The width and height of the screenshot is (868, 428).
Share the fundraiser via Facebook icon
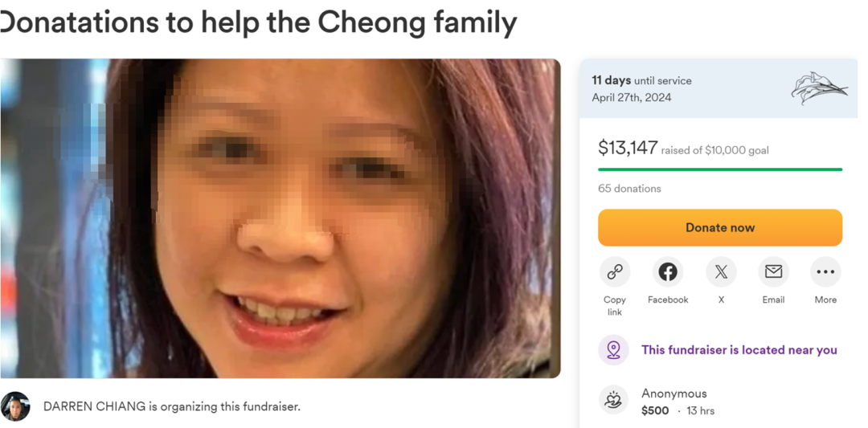(668, 272)
